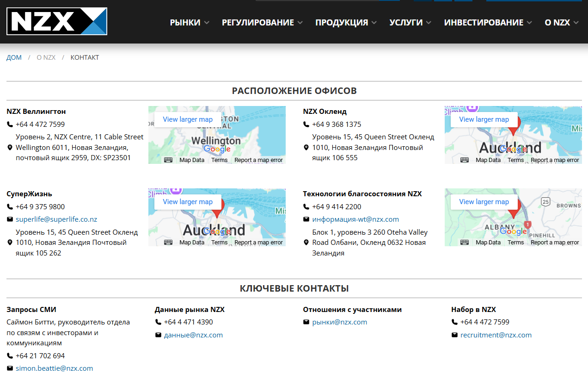Click the NZX Веллингтон office heading

pos(36,112)
